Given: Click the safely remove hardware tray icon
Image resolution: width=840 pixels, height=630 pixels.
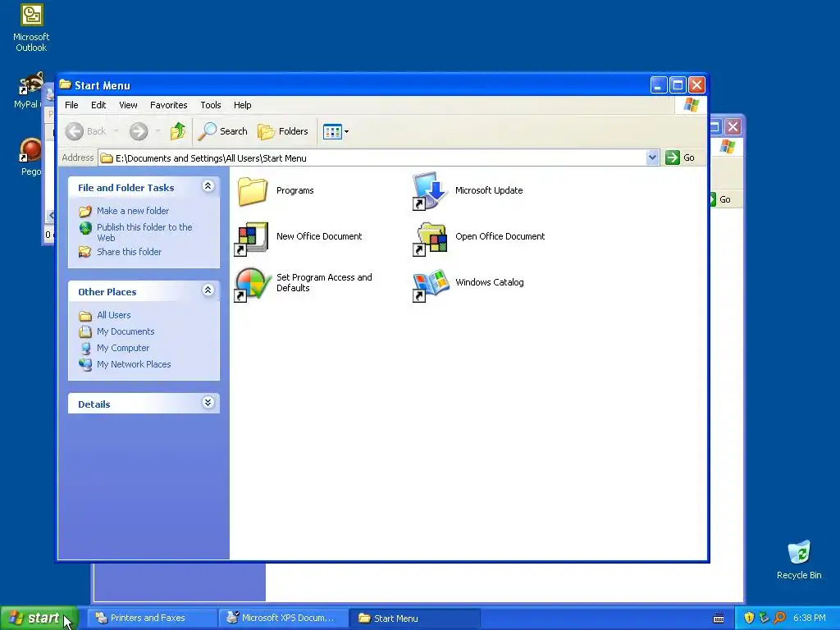Looking at the screenshot, I should point(764,618).
